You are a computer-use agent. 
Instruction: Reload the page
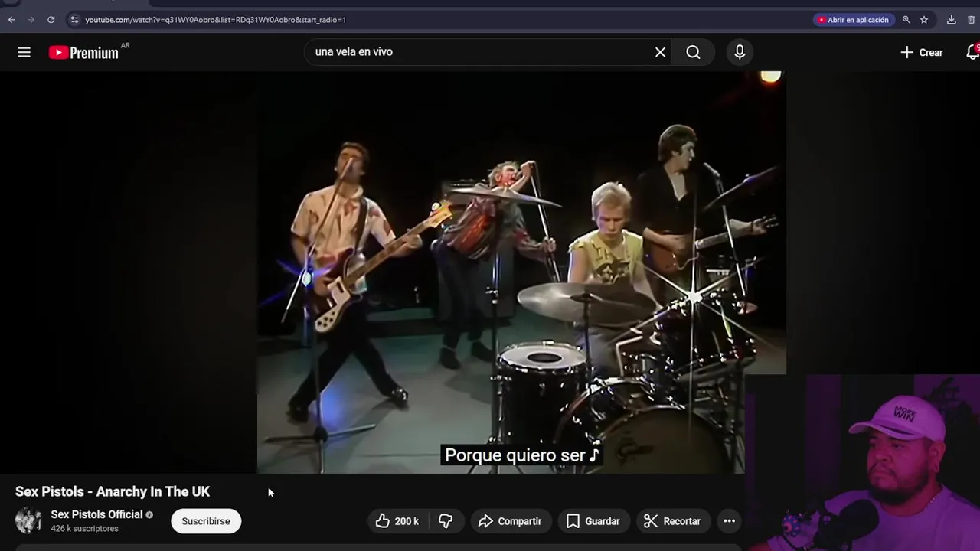(51, 20)
